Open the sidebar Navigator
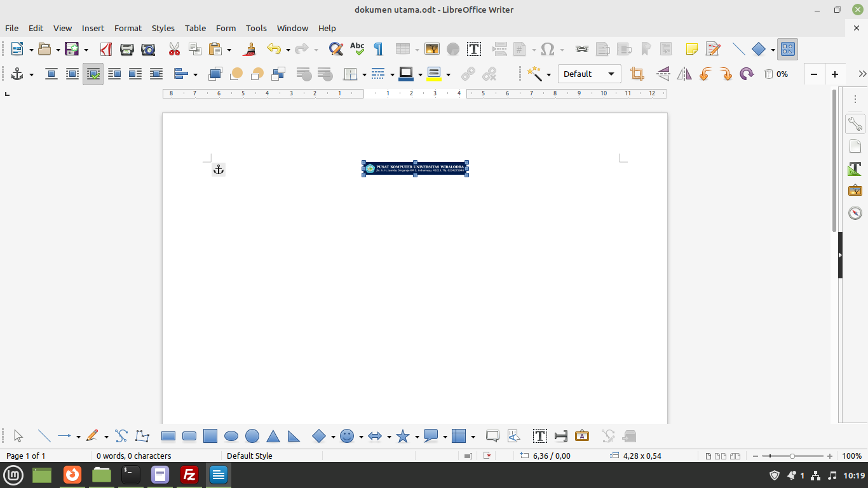Screen dimensions: 868x488 coord(855,213)
